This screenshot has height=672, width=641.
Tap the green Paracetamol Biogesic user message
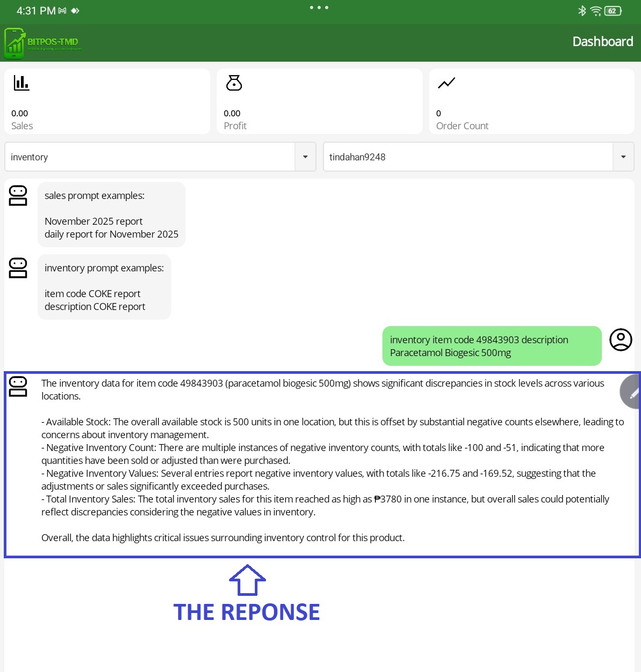[x=491, y=346]
